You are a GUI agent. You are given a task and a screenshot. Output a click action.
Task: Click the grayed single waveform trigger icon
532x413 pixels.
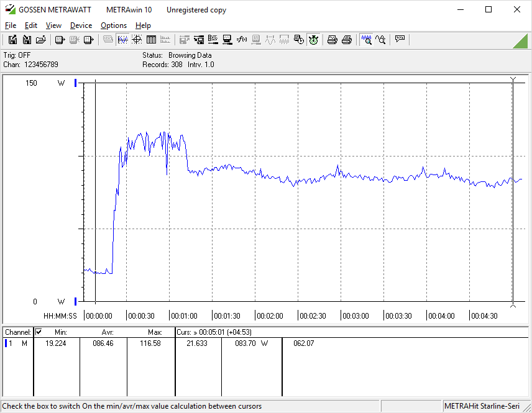270,40
